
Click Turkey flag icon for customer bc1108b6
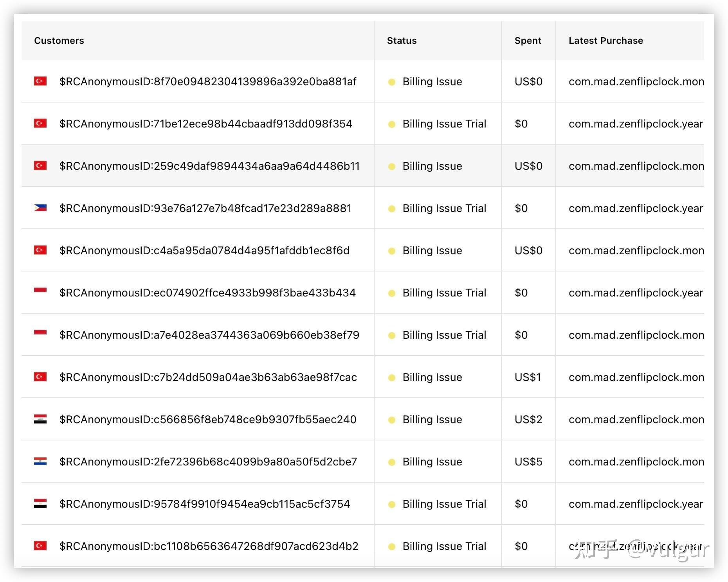point(40,546)
